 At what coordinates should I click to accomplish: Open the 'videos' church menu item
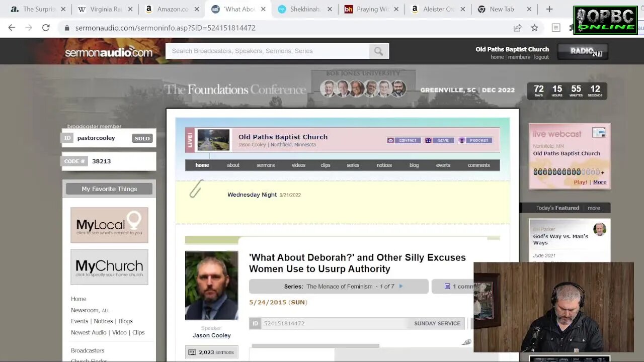click(298, 165)
